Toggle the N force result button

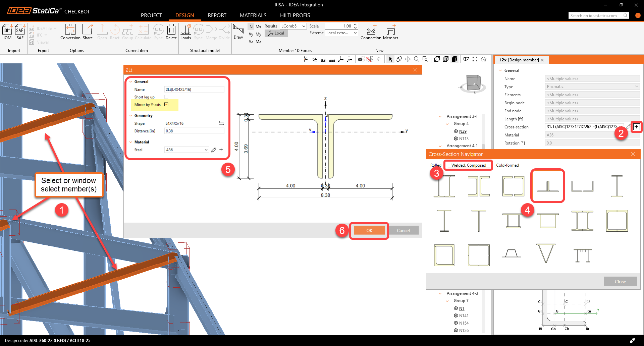(x=251, y=26)
